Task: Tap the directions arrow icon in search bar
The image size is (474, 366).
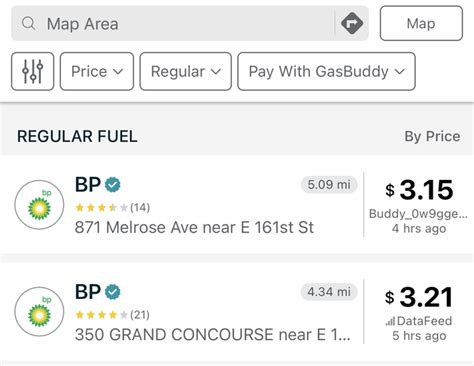Action: click(x=352, y=23)
